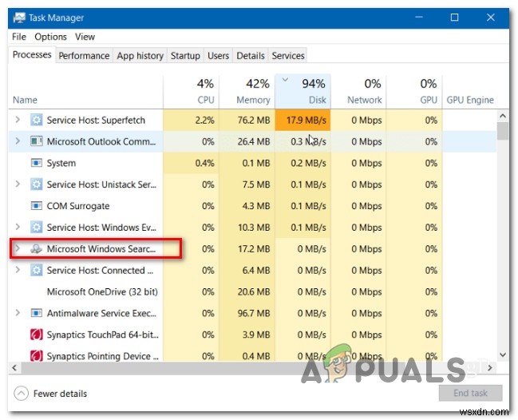Click the vertical scrollbar thumb
518x420 pixels.
(x=503, y=131)
